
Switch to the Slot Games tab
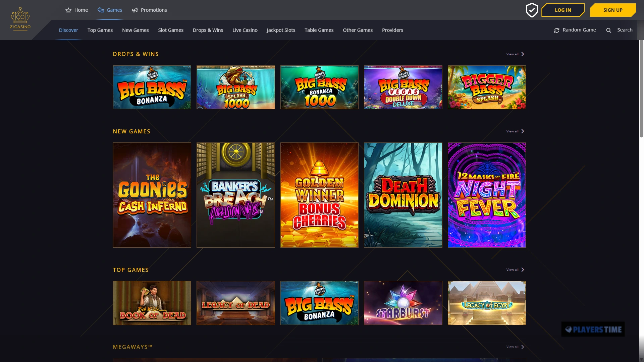(x=171, y=30)
